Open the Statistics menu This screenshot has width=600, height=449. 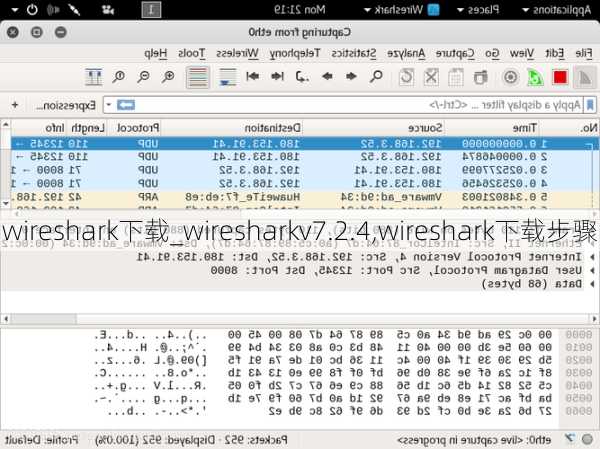click(x=354, y=53)
